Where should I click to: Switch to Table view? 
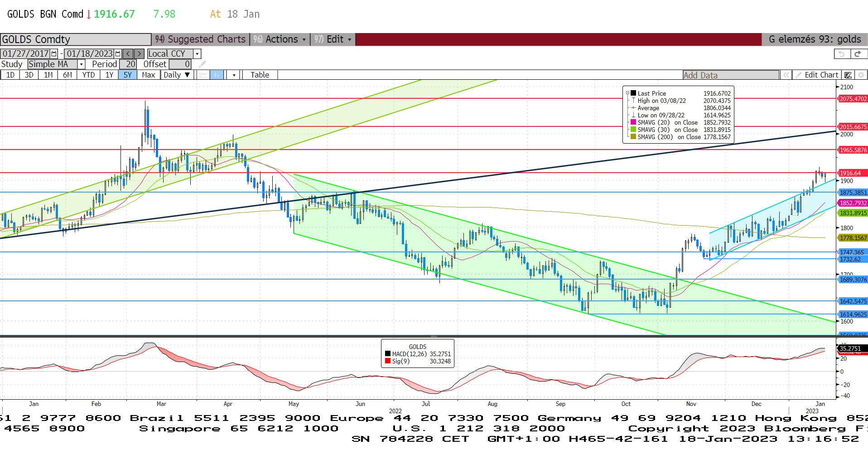point(260,75)
